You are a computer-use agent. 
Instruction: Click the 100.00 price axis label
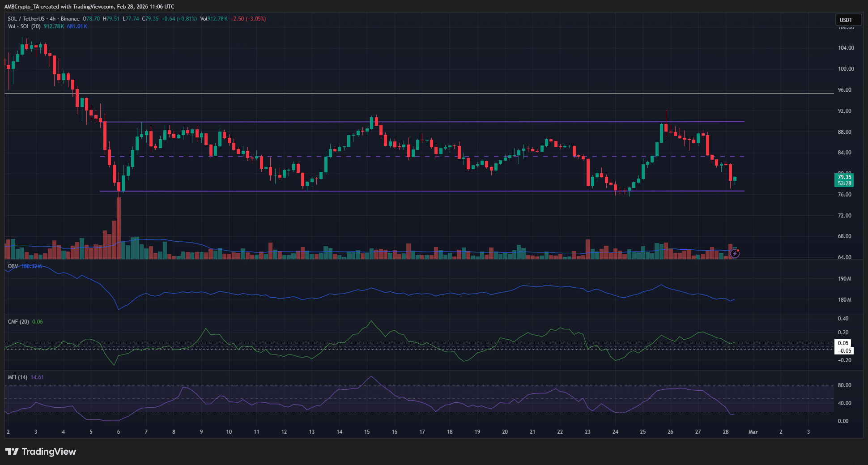[846, 69]
